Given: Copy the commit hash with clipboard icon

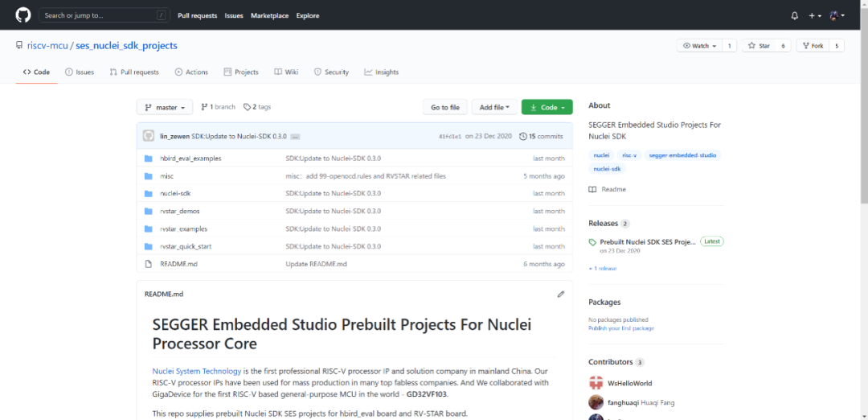Looking at the screenshot, I should click(x=450, y=137).
